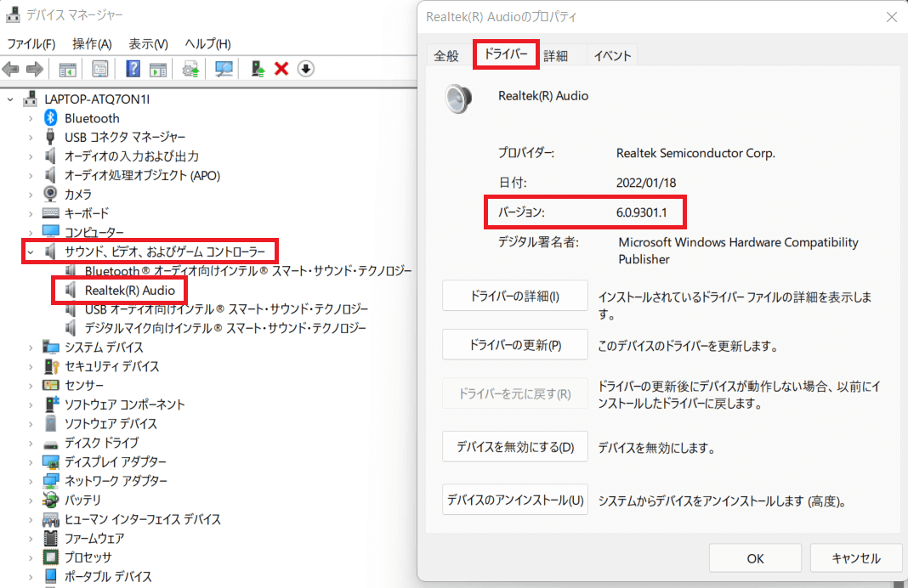
Task: Collapse the LAPTOP-ATQ7ON1I root node
Action: pos(10,99)
